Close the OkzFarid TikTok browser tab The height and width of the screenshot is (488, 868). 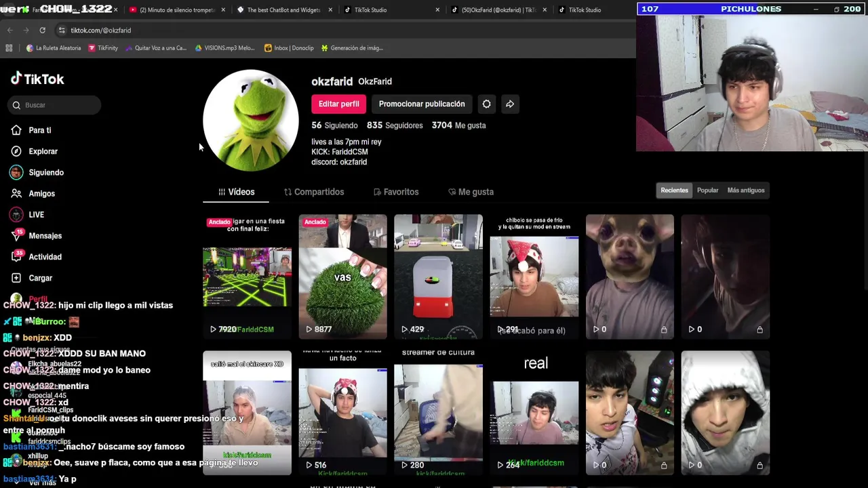(x=545, y=10)
